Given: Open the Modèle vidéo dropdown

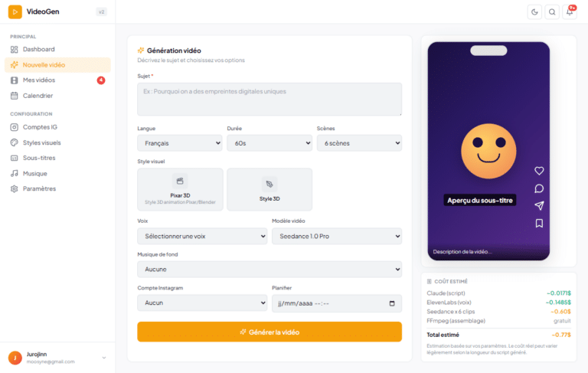Looking at the screenshot, I should click(x=337, y=237).
